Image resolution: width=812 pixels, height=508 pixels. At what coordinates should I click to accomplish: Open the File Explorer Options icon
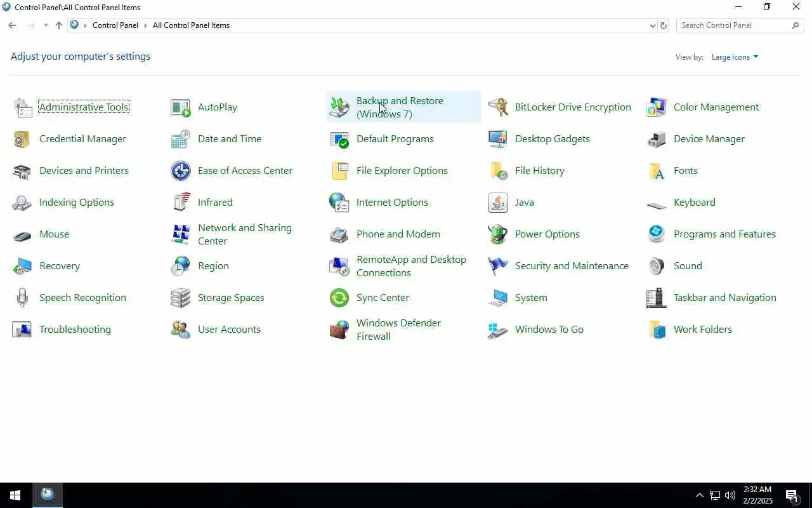pos(339,171)
